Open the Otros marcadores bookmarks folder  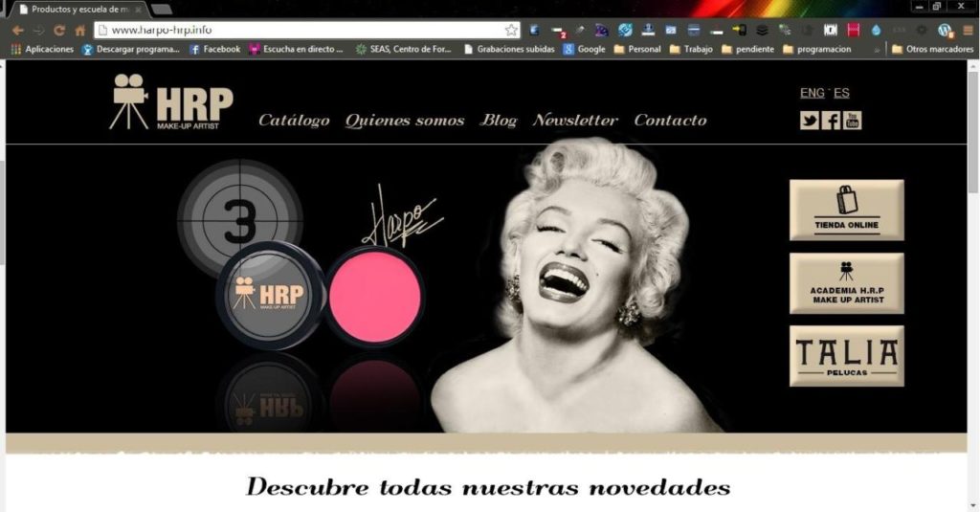point(932,49)
